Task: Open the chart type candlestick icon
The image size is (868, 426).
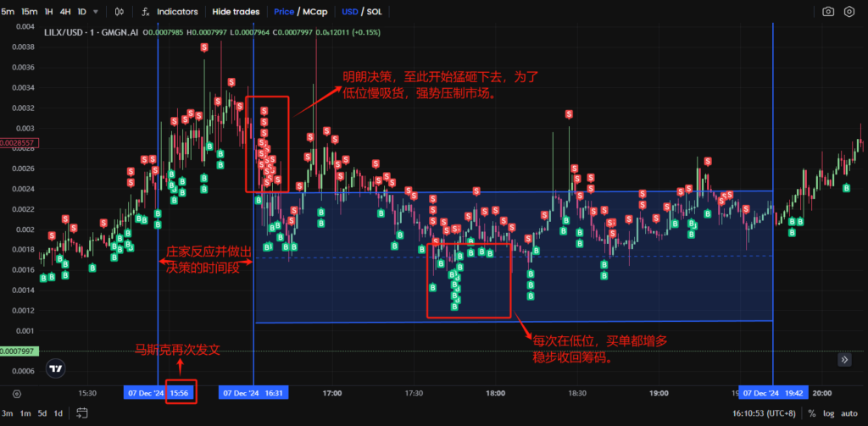Action: coord(119,12)
